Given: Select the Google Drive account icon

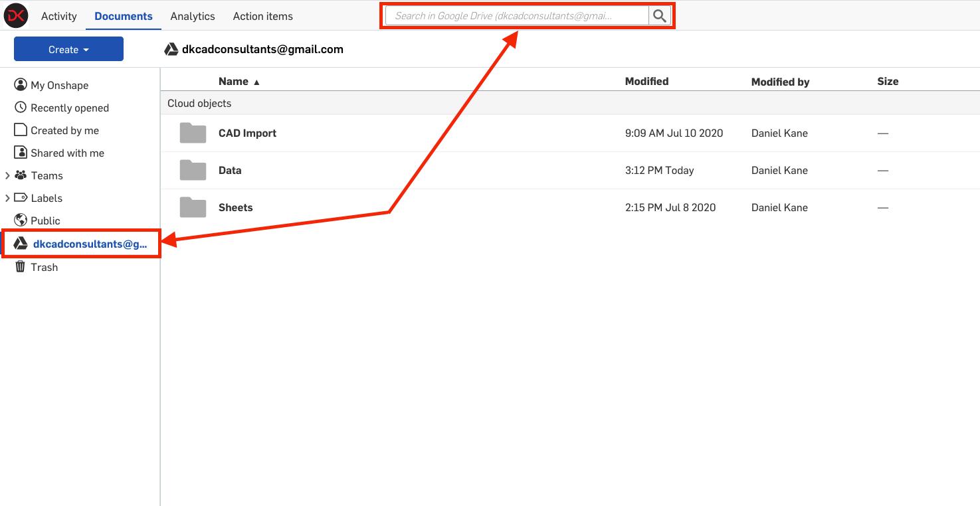Looking at the screenshot, I should 20,243.
